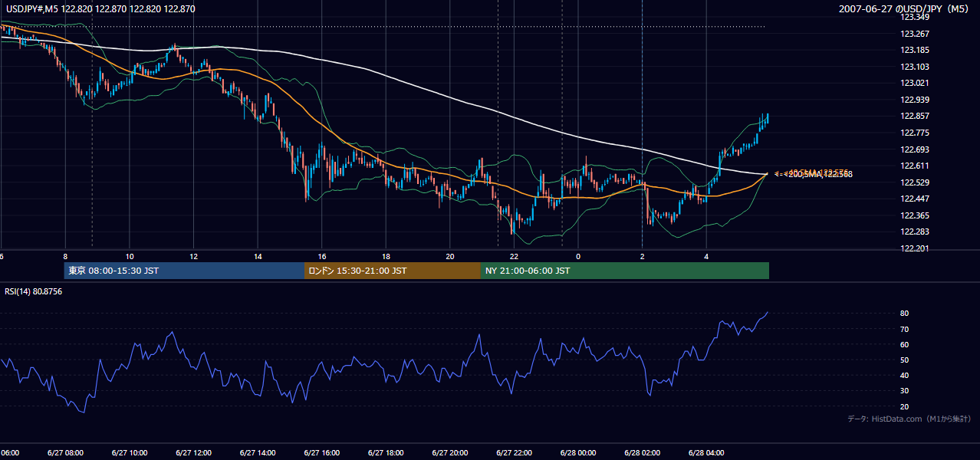The height and width of the screenshot is (460, 980).
Task: Click price axis label 122.529
Action: click(915, 182)
